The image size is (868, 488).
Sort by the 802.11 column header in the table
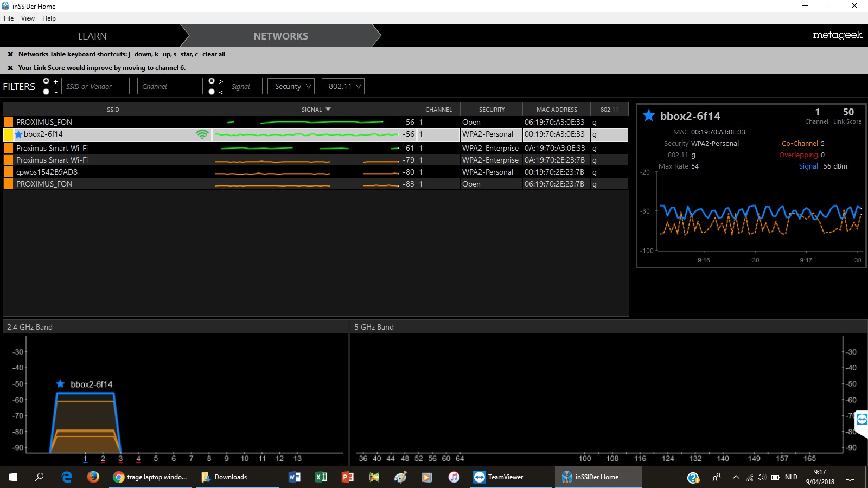[x=609, y=110]
